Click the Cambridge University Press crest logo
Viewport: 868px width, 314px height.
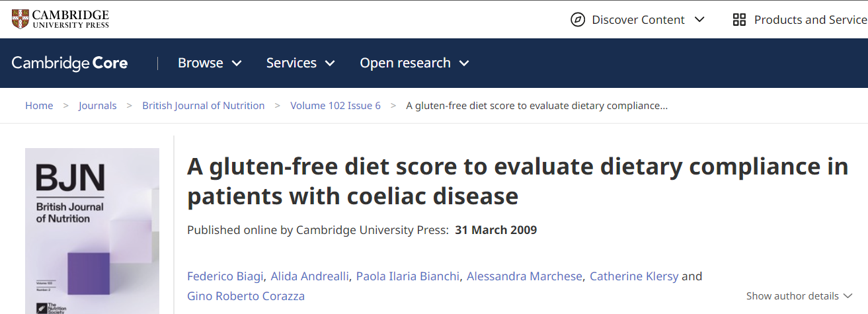[x=20, y=19]
